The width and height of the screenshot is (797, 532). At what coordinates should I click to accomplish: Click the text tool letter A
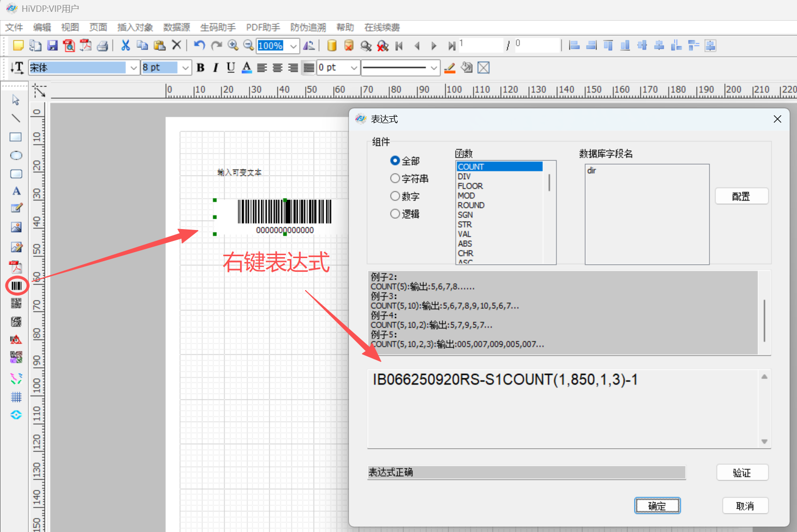[x=16, y=191]
